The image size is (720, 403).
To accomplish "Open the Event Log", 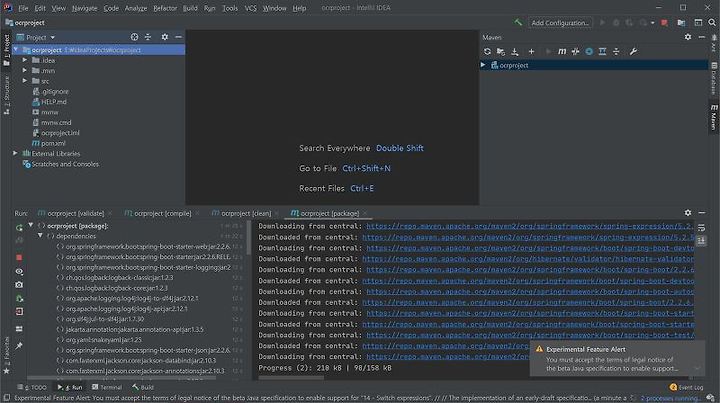I will 686,387.
